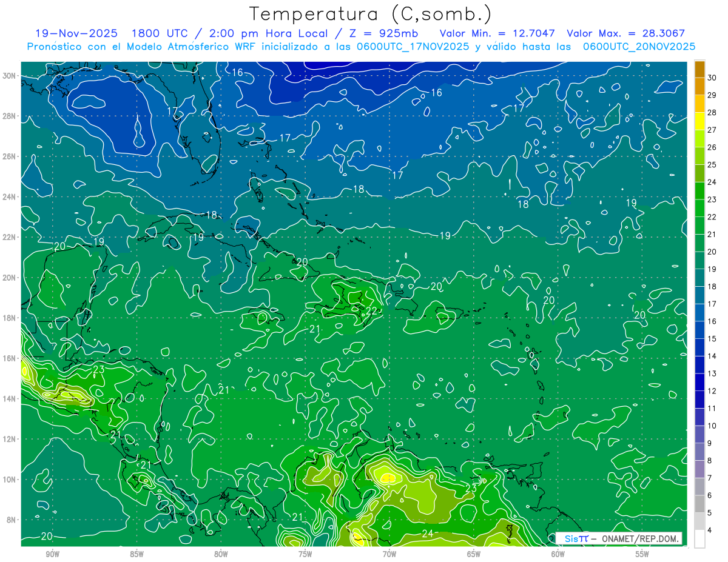Click the "Valor Min. = 12.7047" value
This screenshot has width=728, height=562.
[497, 33]
